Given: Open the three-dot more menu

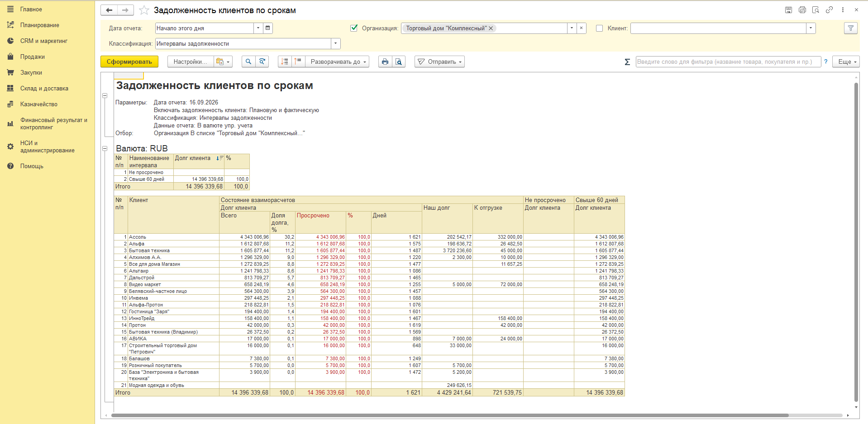Looking at the screenshot, I should coord(843,10).
